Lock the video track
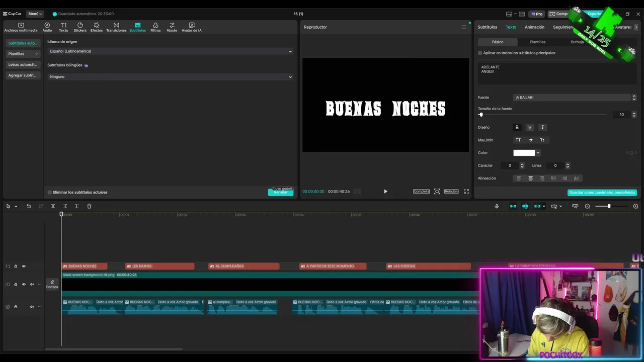This screenshot has width=644, height=362. click(x=16, y=285)
